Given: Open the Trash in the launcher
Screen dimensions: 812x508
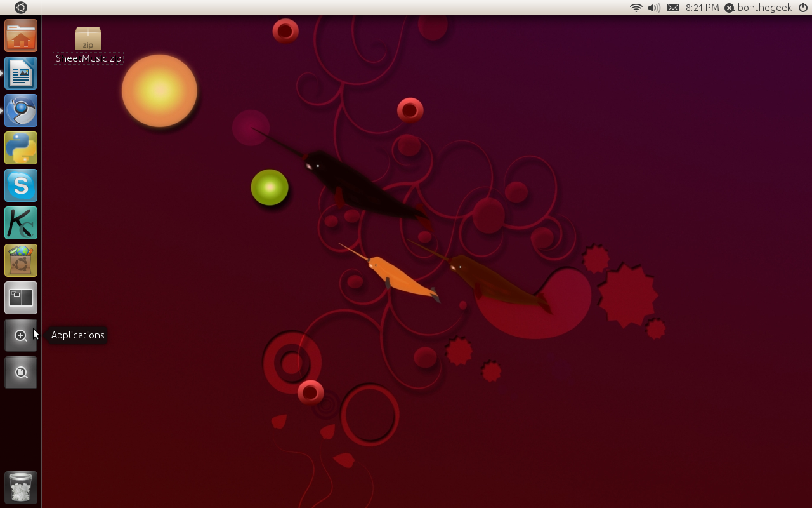Looking at the screenshot, I should click(21, 488).
